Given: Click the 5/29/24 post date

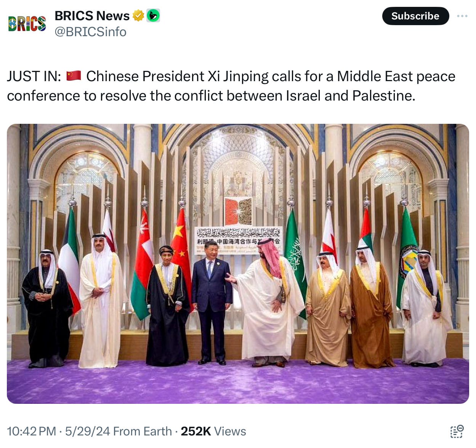Looking at the screenshot, I should 88,431.
